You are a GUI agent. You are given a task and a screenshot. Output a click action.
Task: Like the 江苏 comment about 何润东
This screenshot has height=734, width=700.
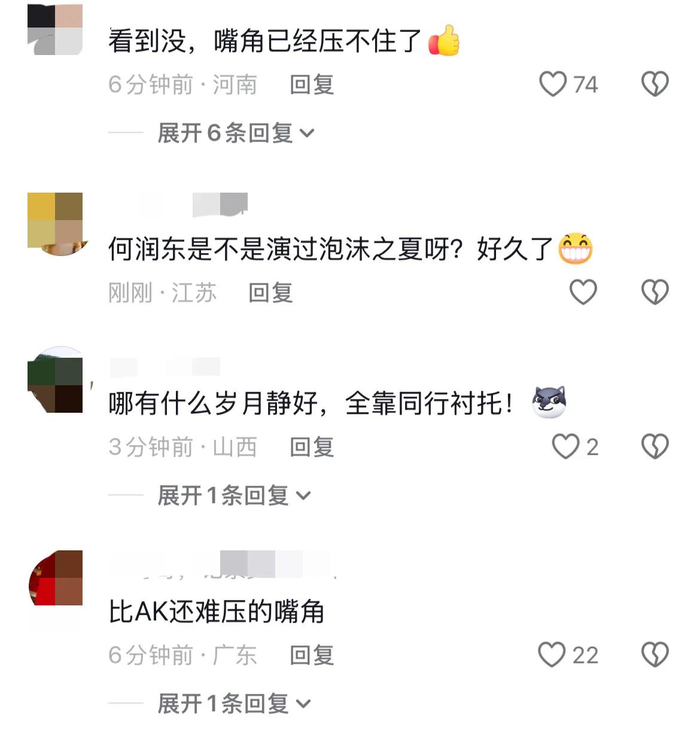pos(583,292)
